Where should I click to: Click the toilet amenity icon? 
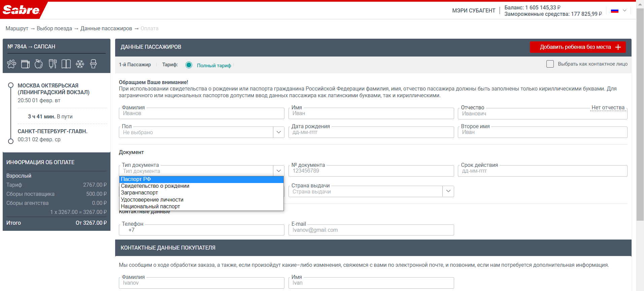click(x=93, y=64)
